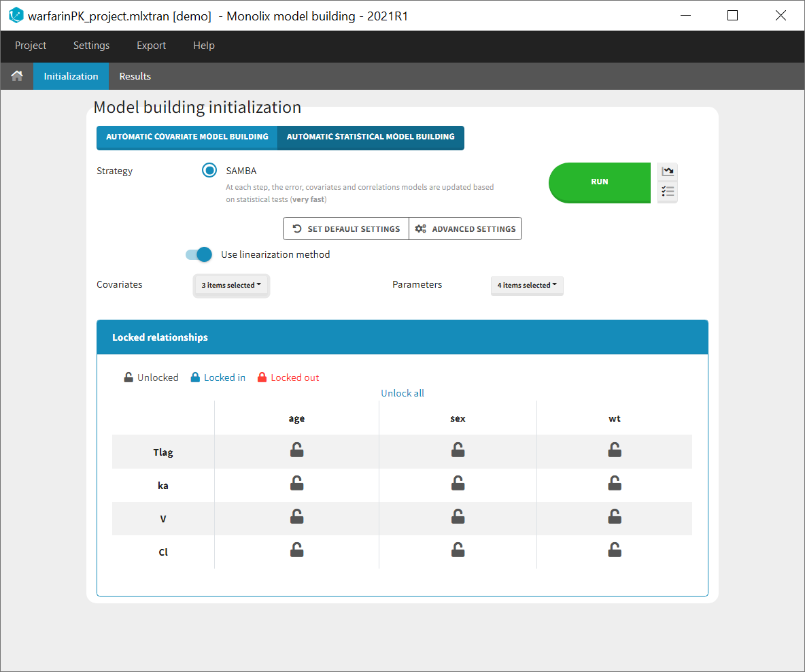The width and height of the screenshot is (805, 672).
Task: Open the Parameters items selected dropdown
Action: pos(527,286)
